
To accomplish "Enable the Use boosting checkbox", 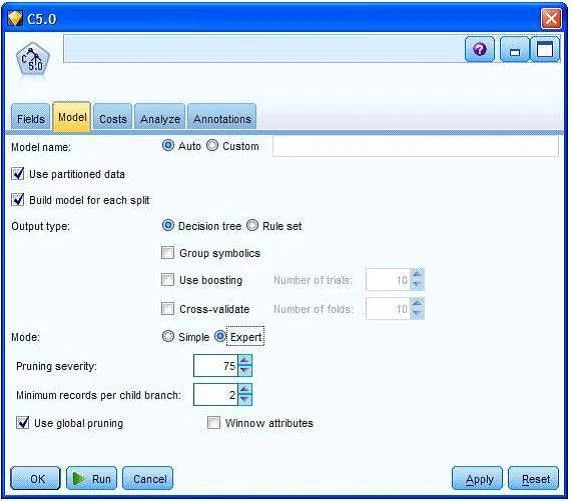I will click(167, 280).
